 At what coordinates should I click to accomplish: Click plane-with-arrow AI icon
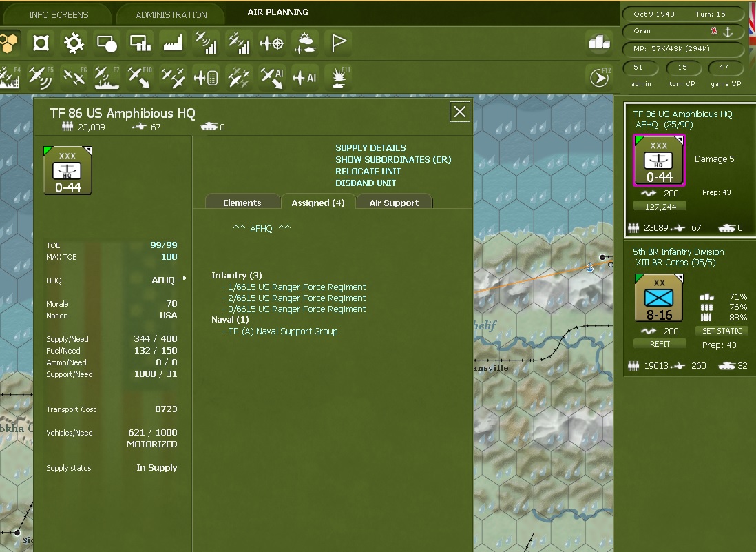point(272,77)
